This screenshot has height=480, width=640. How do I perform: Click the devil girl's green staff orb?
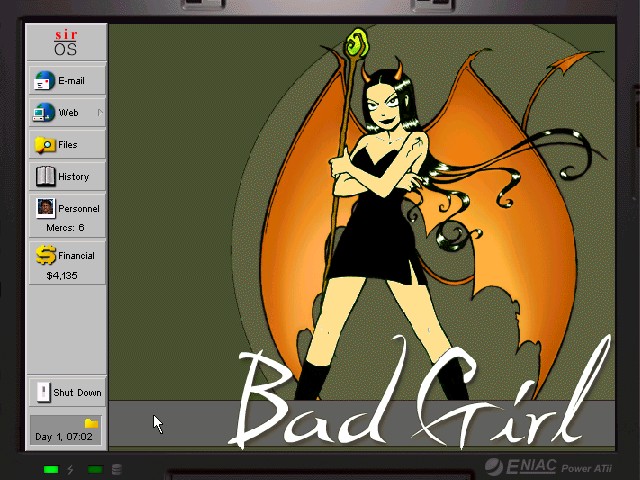click(x=355, y=43)
